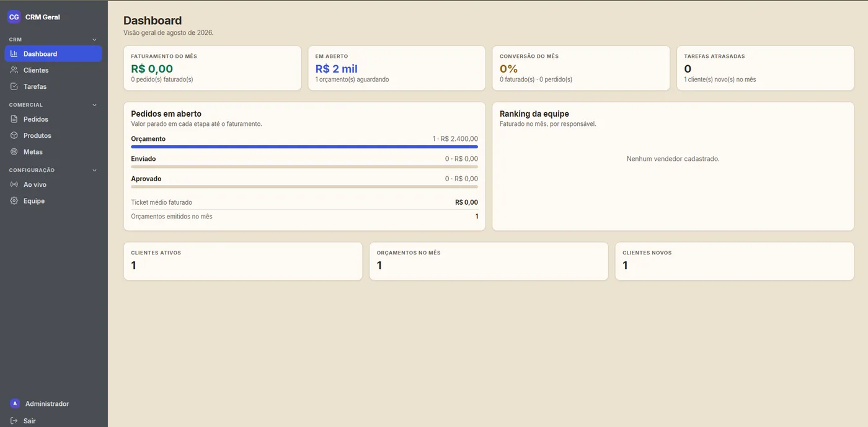Screen dimensions: 868x427
Task: Collapse the Configuração sidebar section
Action: point(95,170)
